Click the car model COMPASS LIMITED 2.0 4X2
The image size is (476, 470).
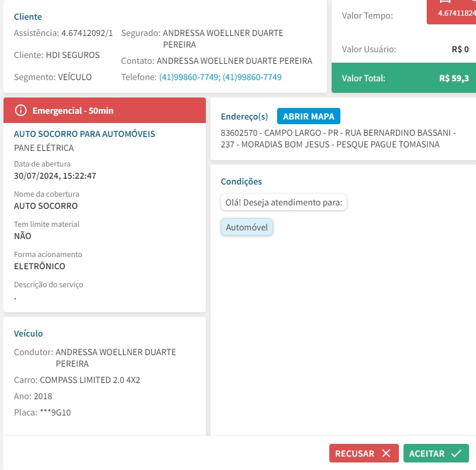(x=90, y=380)
